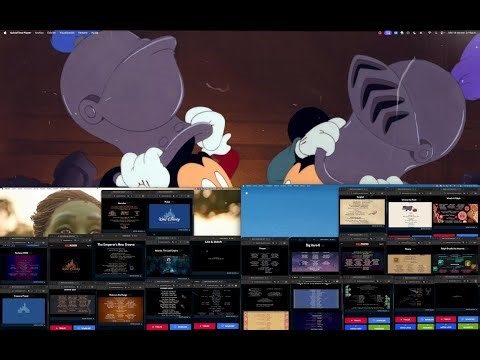The image size is (480, 360).
Task: Open the Winnie the Pooh white credits thumbnail
Action: pos(410,215)
